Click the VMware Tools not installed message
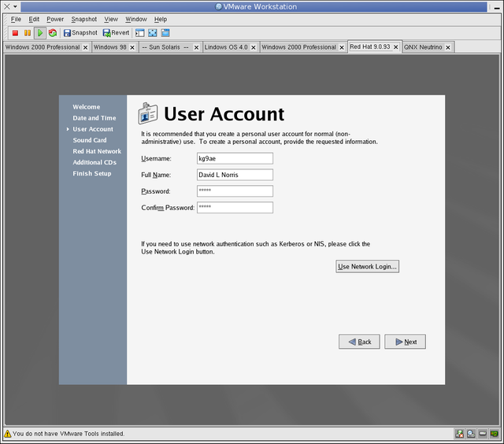 click(69, 434)
